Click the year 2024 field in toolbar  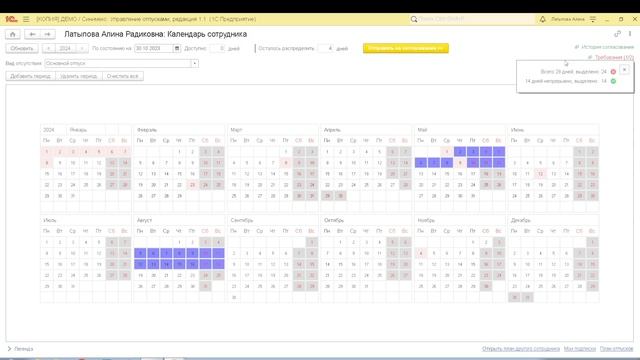pos(65,48)
